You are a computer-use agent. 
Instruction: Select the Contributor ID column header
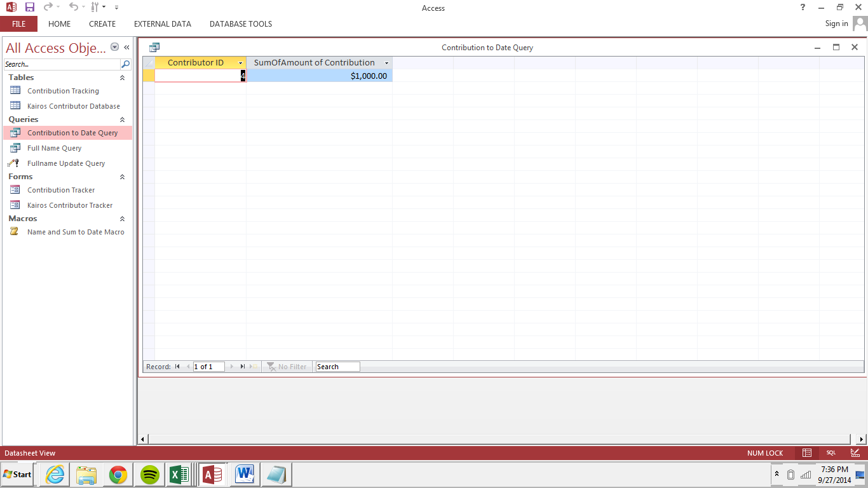(x=201, y=63)
